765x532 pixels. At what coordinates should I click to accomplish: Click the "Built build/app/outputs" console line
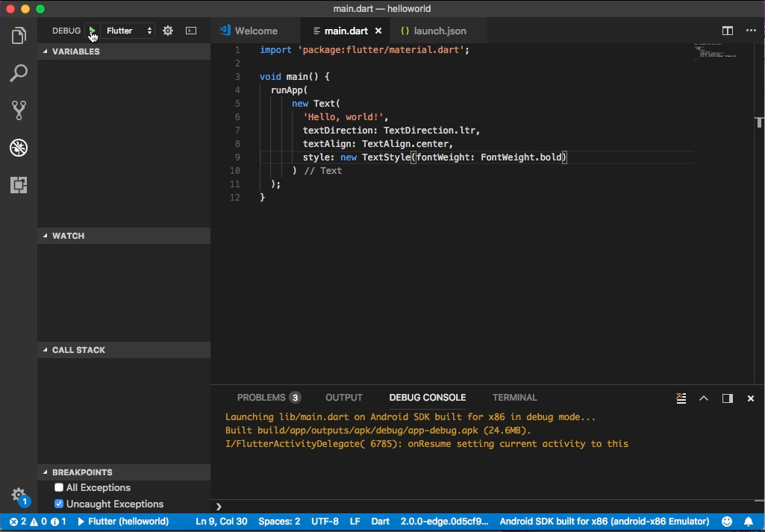click(x=378, y=431)
